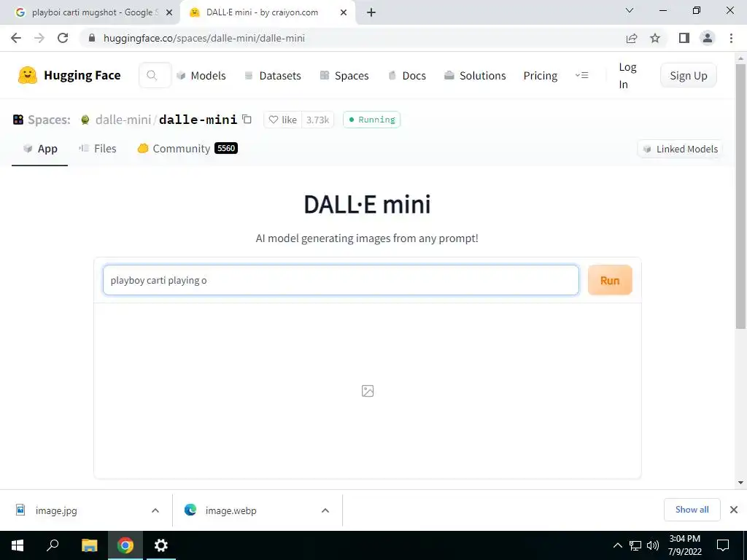Open the notification center icon
The image size is (747, 560).
(x=723, y=545)
